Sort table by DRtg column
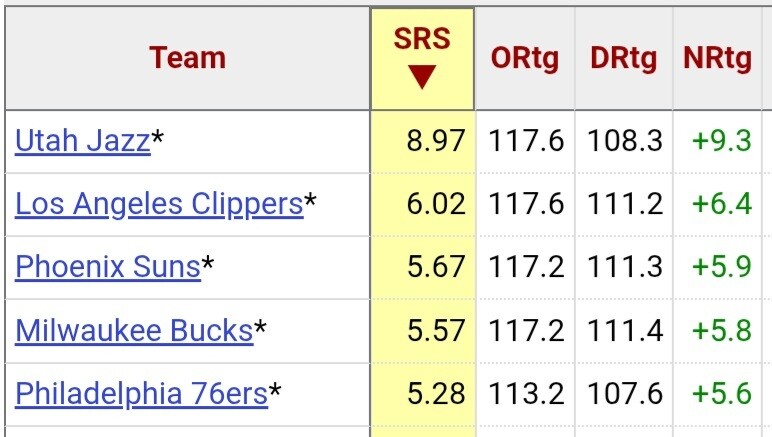Viewport: 772px width, 437px height. click(x=623, y=58)
